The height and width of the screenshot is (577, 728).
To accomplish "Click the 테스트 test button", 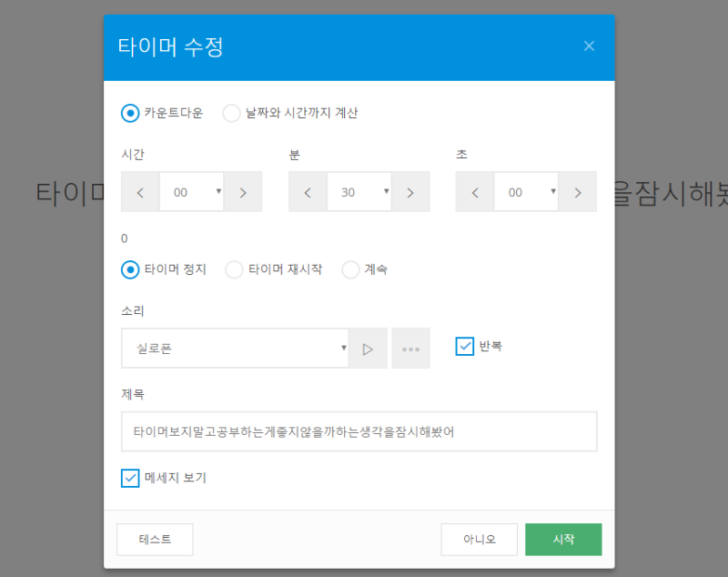I will (154, 539).
